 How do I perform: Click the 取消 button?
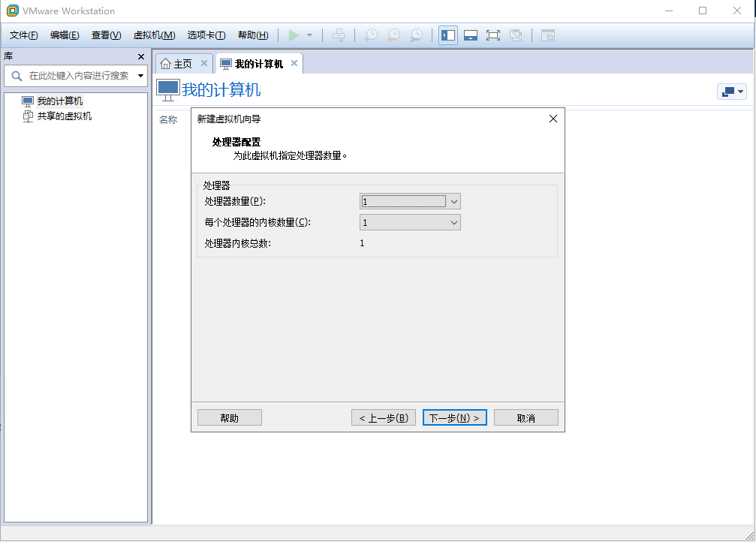coord(526,417)
